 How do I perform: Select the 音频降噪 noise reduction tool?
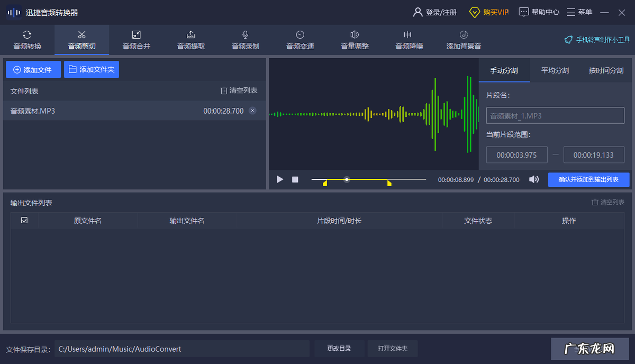point(409,40)
